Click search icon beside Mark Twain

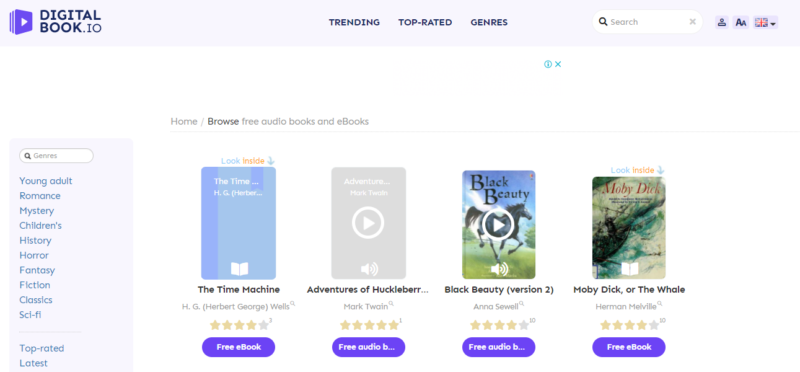tap(391, 304)
